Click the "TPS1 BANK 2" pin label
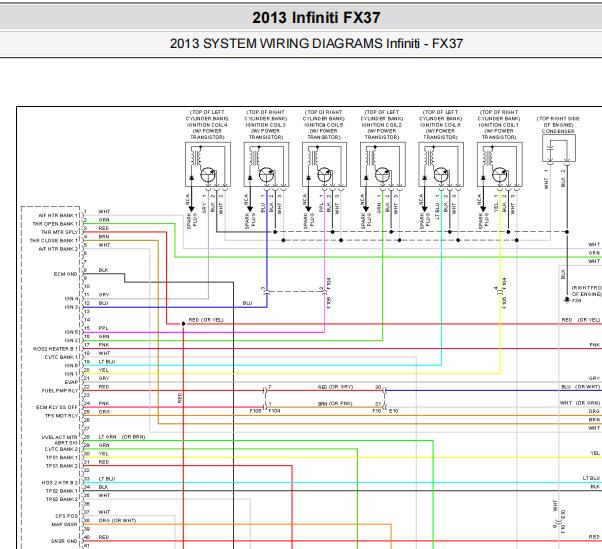This screenshot has height=549, width=602. pos(62,466)
